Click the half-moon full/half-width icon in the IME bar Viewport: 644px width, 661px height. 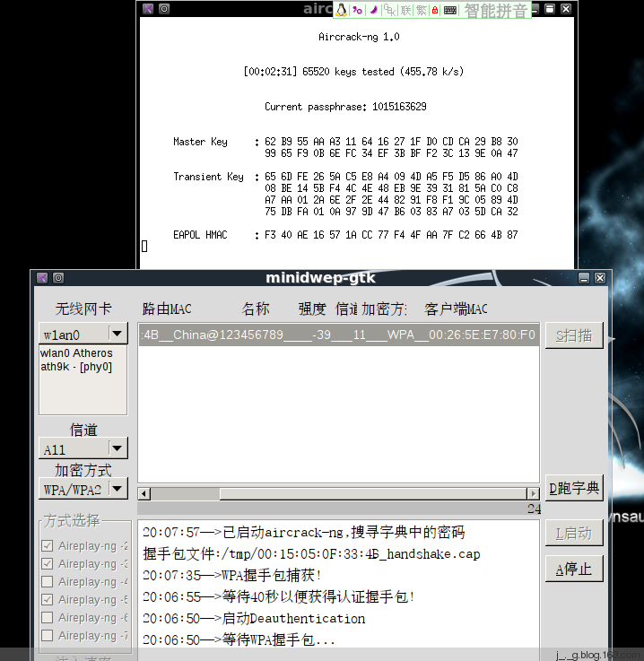click(x=373, y=10)
